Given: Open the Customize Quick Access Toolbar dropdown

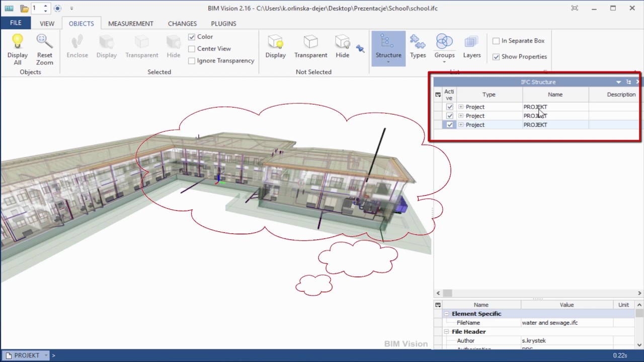Looking at the screenshot, I should point(71,9).
